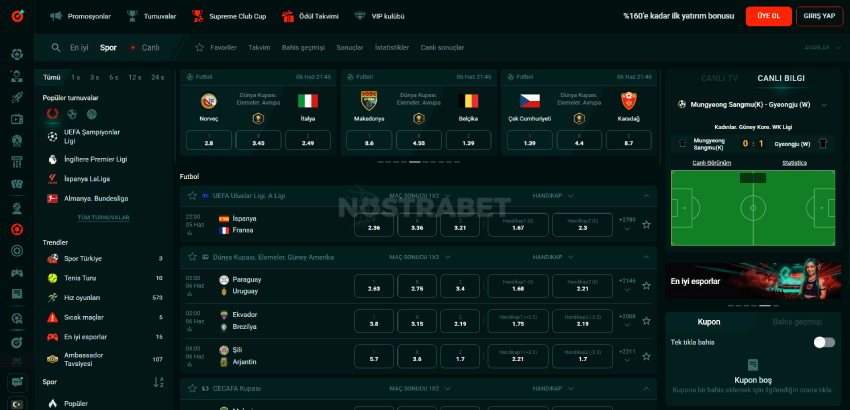This screenshot has height=410, width=850.
Task: Click the active carousel indicator under featured matches
Action: pos(415,162)
